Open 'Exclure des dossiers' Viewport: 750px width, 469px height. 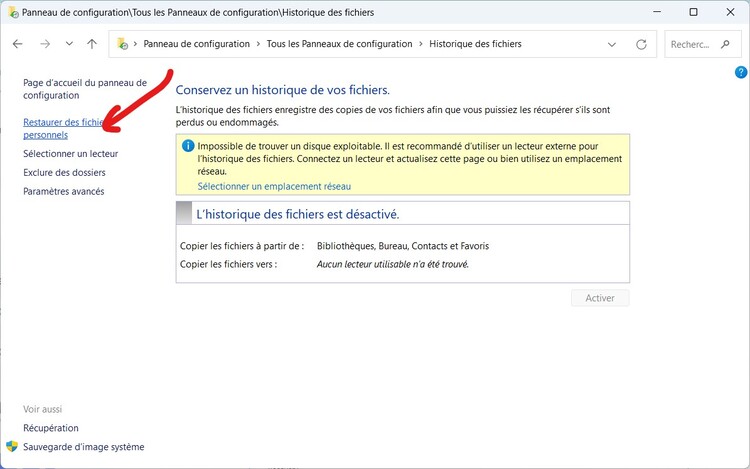point(64,173)
